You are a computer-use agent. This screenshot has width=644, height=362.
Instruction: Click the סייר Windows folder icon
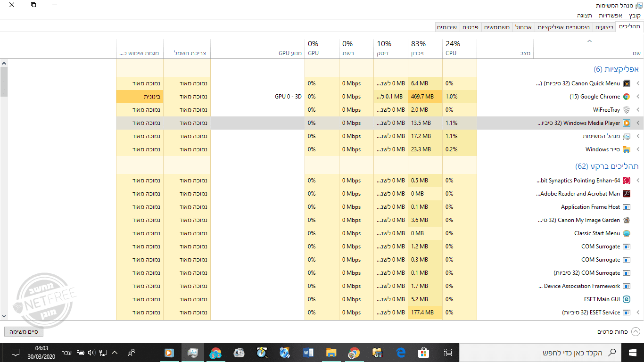pyautogui.click(x=627, y=149)
